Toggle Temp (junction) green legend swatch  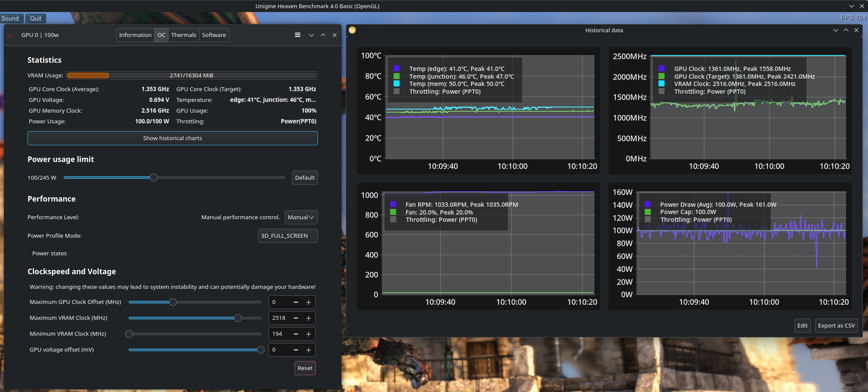(x=397, y=76)
